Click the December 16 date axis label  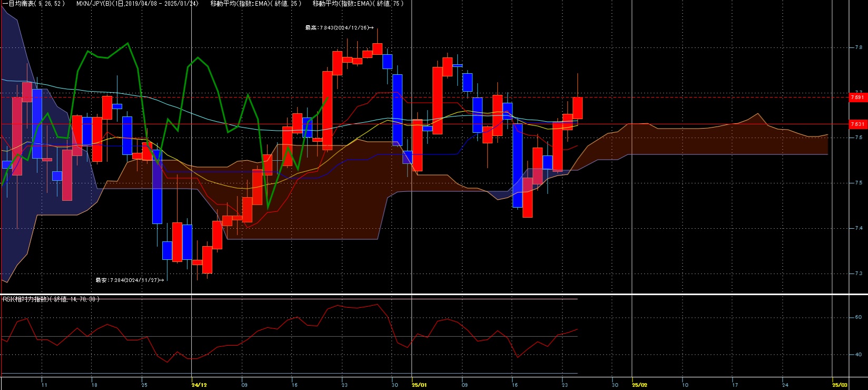[294, 385]
